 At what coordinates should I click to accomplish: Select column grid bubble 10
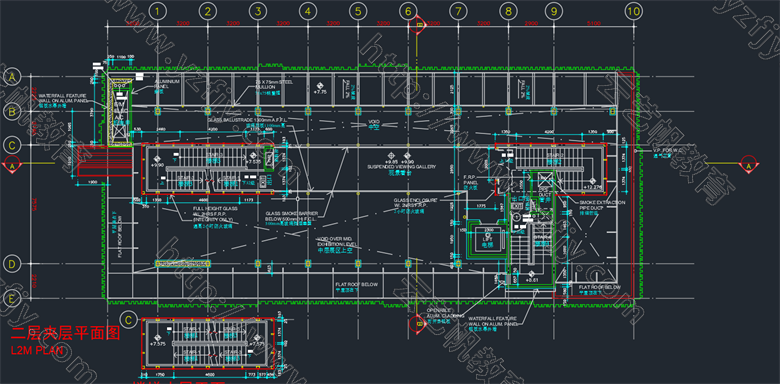(633, 10)
